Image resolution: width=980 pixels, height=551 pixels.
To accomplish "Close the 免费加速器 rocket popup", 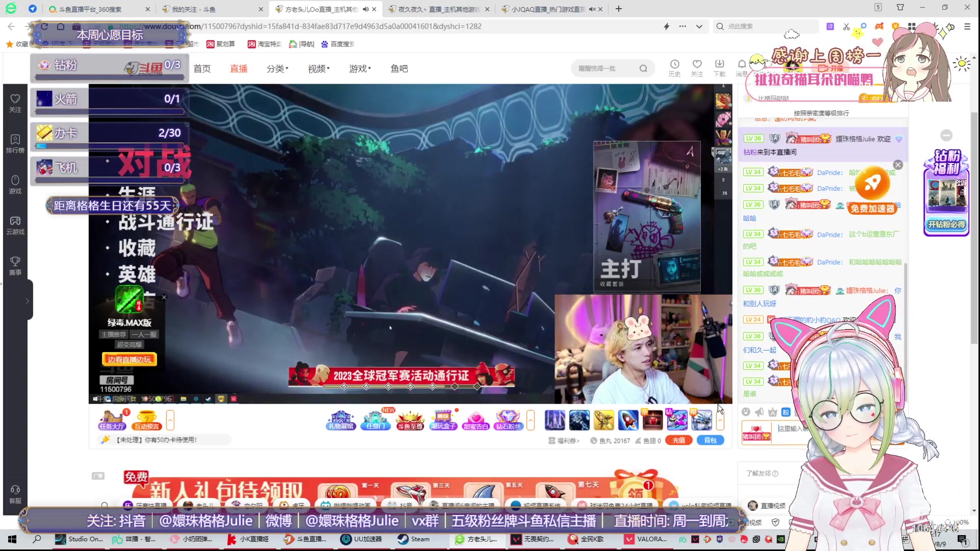I will (x=898, y=165).
